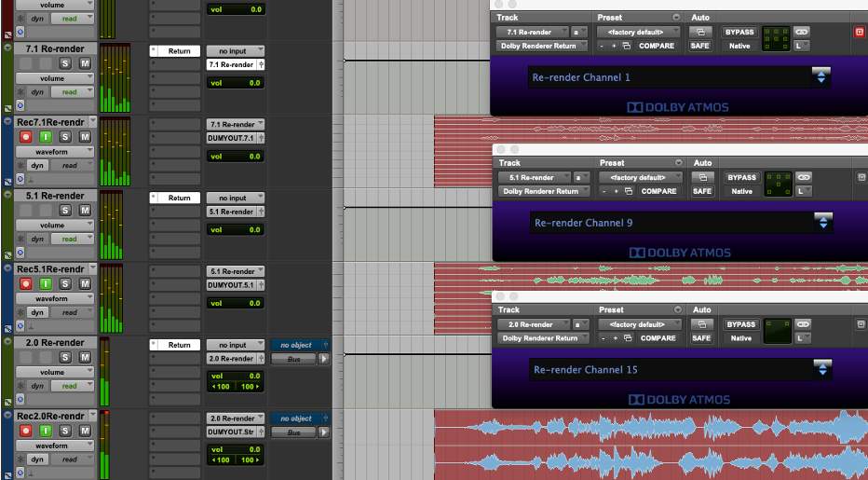Solo the 5.1 Re-render track
The height and width of the screenshot is (480, 868).
tap(65, 211)
